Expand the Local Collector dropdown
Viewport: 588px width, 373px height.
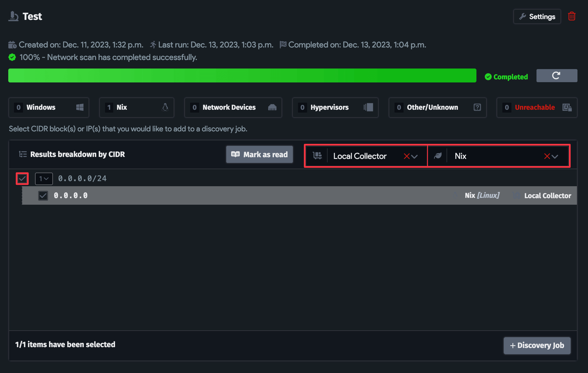tap(415, 156)
